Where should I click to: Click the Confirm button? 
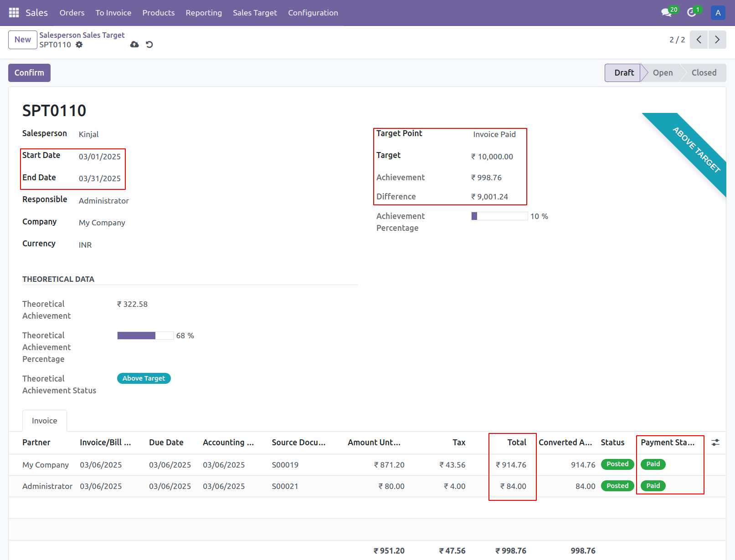[x=29, y=72]
